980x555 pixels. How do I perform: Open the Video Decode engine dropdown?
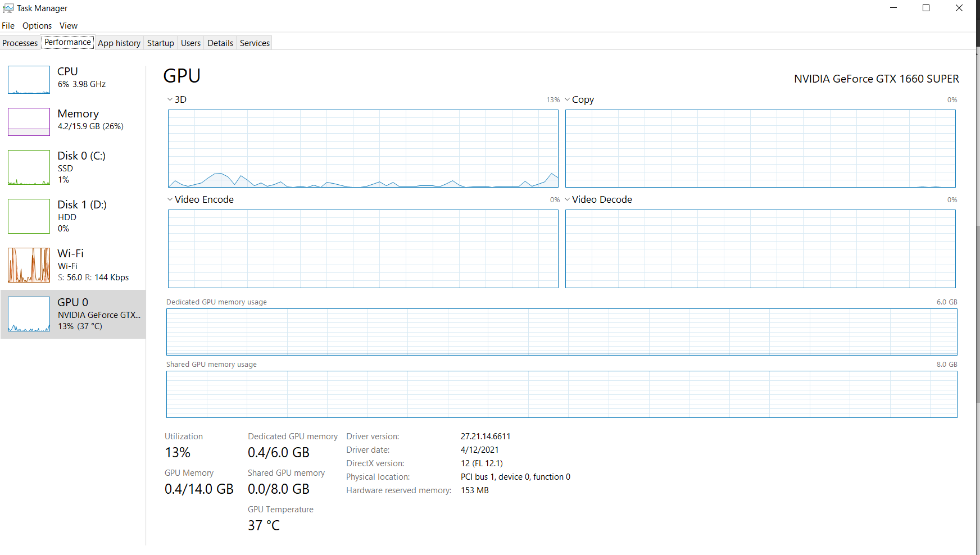point(568,199)
